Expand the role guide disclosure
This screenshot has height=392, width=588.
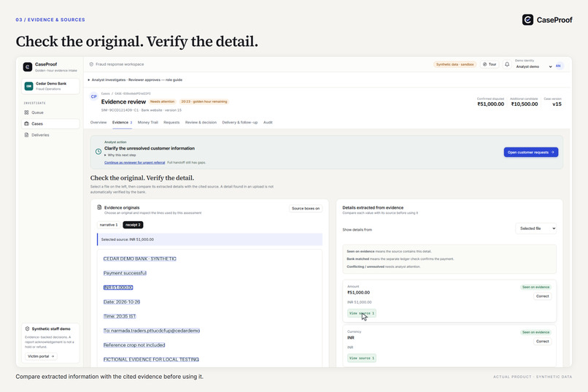coord(136,80)
